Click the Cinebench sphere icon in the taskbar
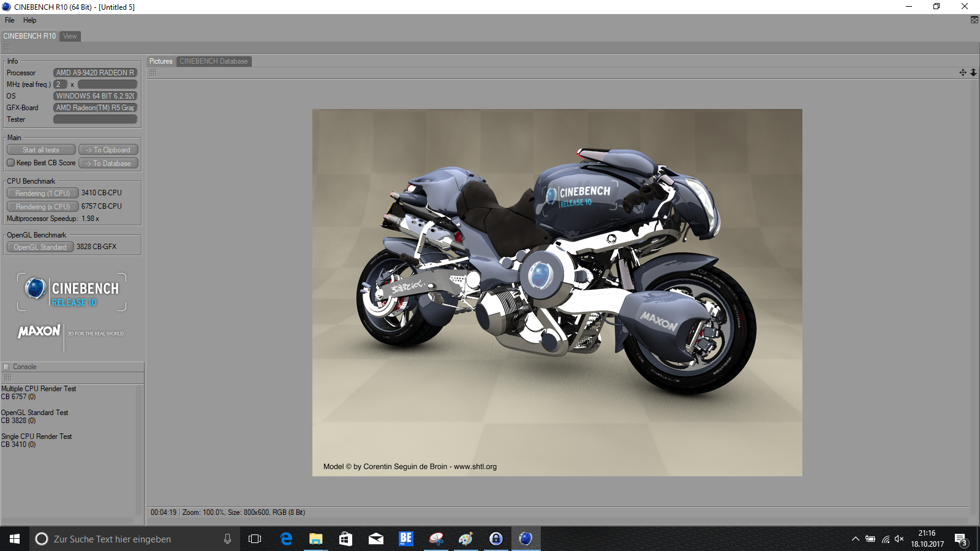 [x=526, y=539]
